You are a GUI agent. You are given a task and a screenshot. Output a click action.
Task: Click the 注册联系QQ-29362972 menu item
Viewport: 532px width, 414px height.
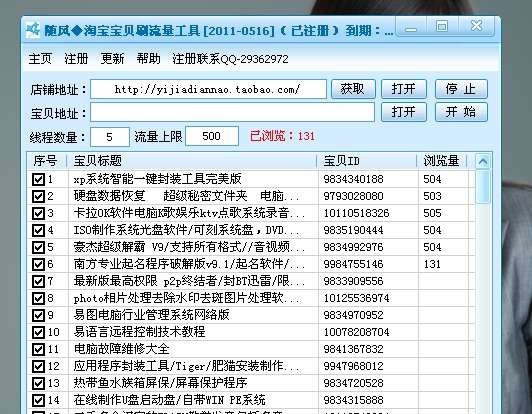coord(230,59)
